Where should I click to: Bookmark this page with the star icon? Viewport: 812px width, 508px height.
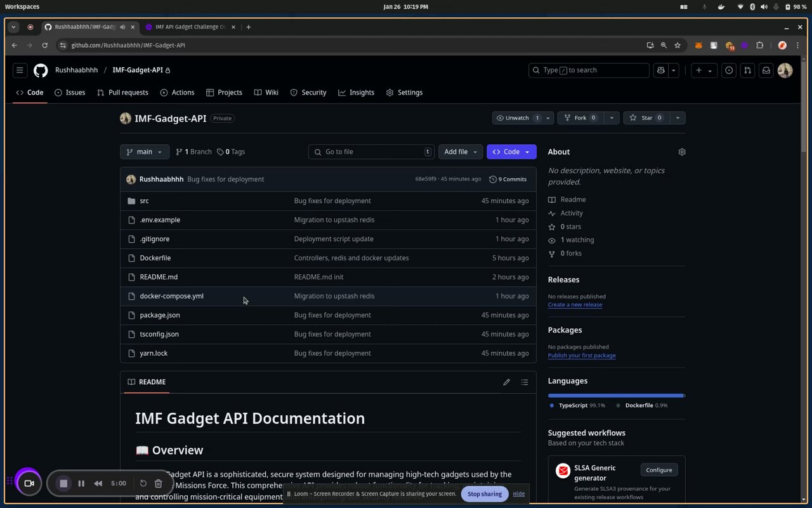[678, 45]
